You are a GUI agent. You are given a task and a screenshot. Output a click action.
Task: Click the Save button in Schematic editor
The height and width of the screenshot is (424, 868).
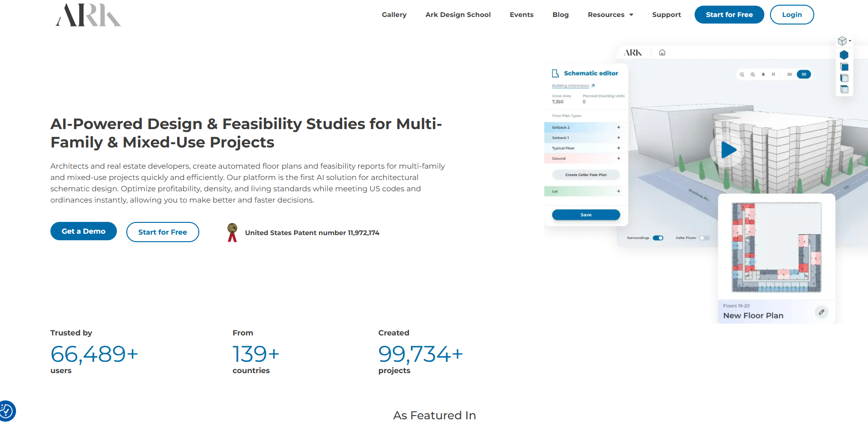click(x=586, y=215)
